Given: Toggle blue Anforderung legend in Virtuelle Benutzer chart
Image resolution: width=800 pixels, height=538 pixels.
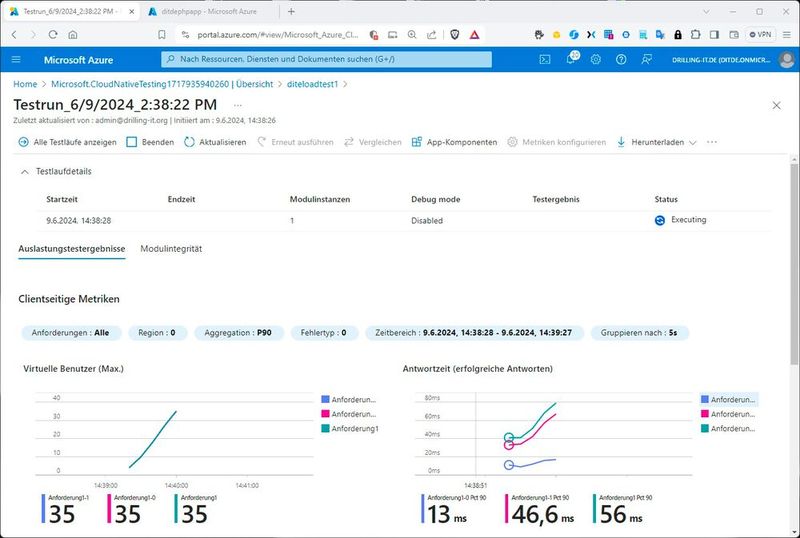Looking at the screenshot, I should [349, 400].
